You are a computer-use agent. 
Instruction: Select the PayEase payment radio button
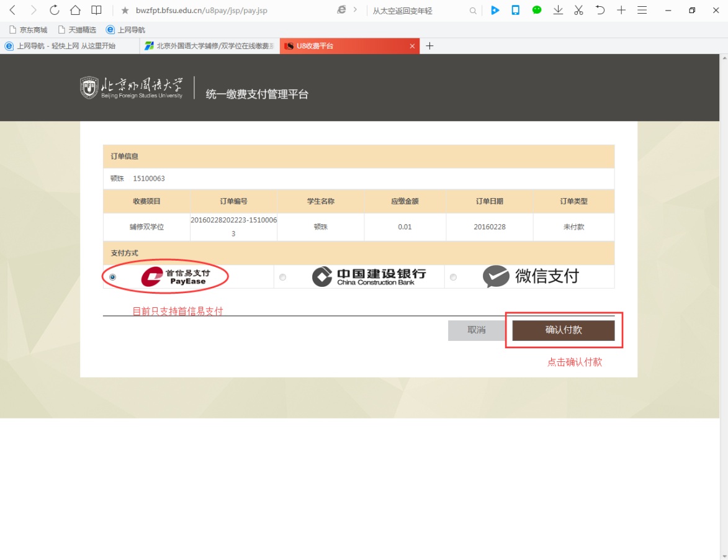click(x=112, y=277)
